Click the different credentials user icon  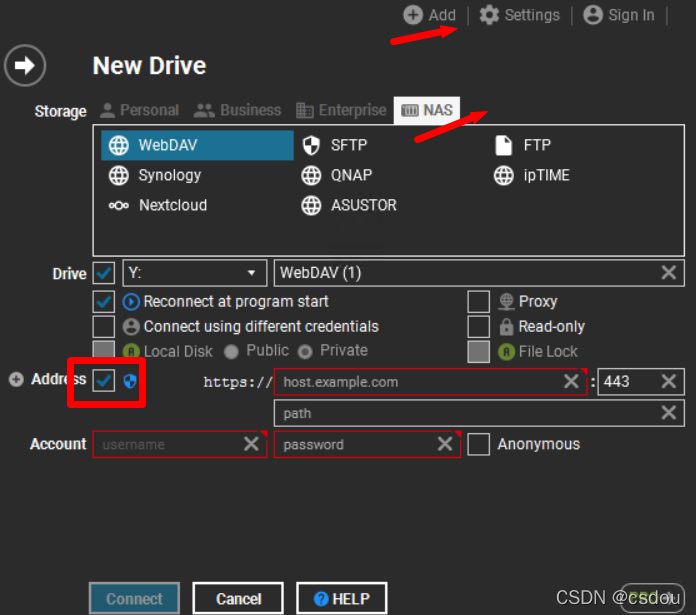point(131,327)
